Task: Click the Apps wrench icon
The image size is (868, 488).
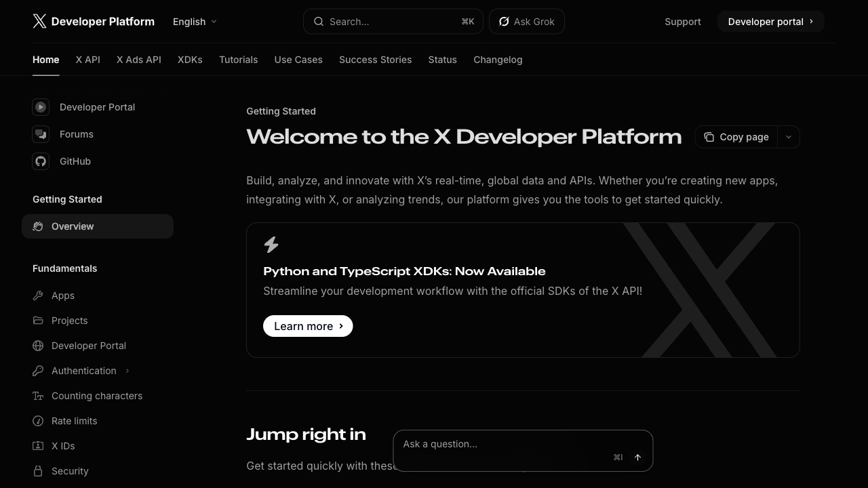Action: coord(38,296)
